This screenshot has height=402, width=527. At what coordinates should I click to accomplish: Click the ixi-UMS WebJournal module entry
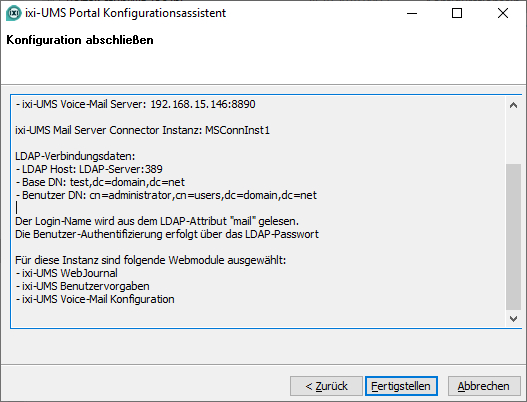[x=67, y=273]
